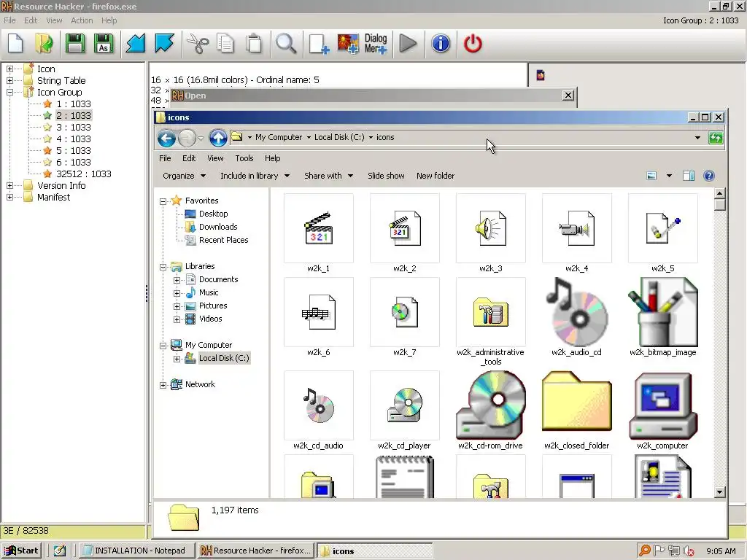Viewport: 747px width, 560px height.
Task: Expand the Manifest tree node
Action: point(9,197)
